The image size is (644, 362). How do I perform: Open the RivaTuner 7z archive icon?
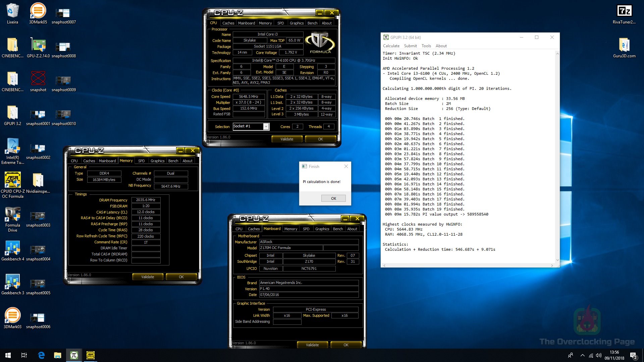pos(624,11)
